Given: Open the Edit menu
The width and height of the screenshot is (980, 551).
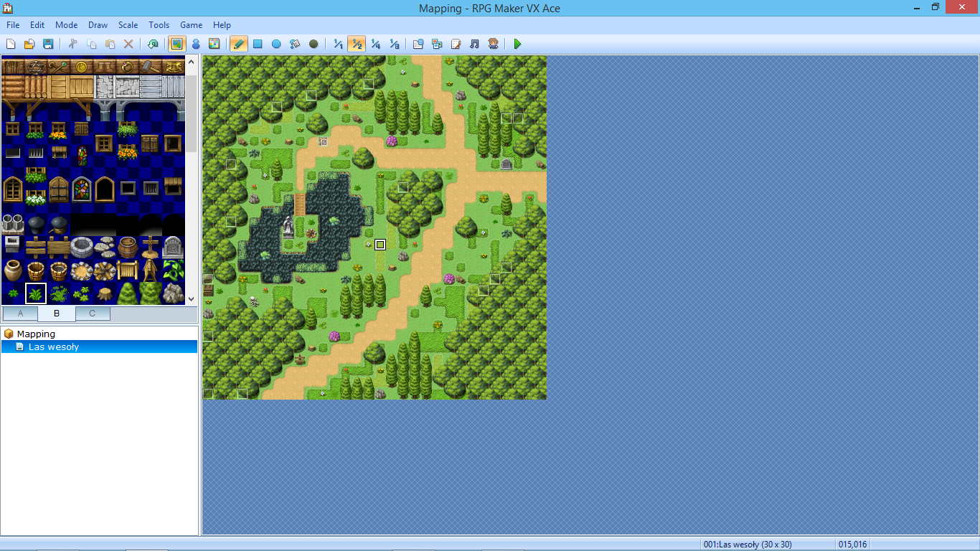Looking at the screenshot, I should pyautogui.click(x=37, y=25).
